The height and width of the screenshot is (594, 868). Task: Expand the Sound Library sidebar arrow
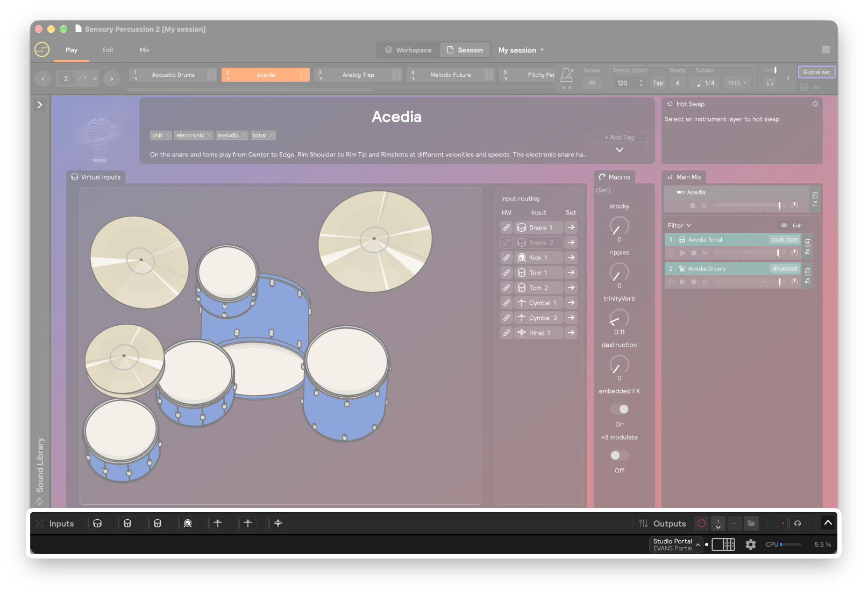(x=40, y=105)
